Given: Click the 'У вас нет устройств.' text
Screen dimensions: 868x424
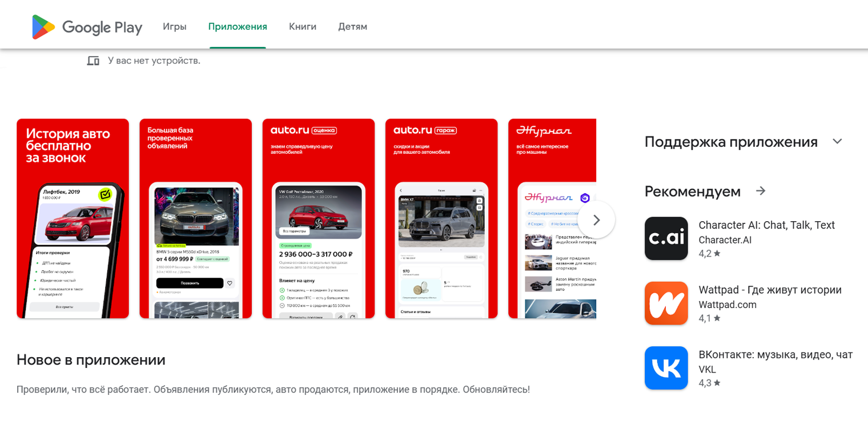Looking at the screenshot, I should click(x=154, y=60).
